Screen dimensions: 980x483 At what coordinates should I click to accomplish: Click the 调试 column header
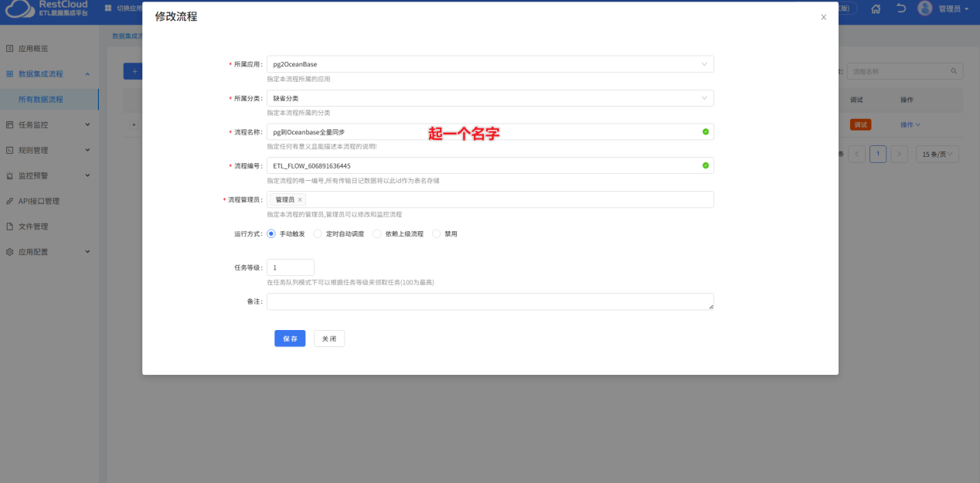point(856,100)
